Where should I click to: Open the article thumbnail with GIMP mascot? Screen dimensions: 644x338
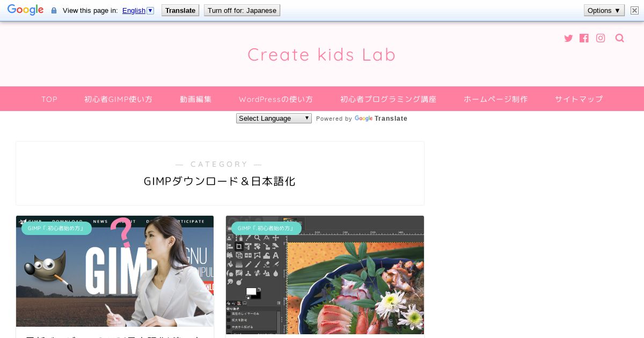(x=115, y=271)
